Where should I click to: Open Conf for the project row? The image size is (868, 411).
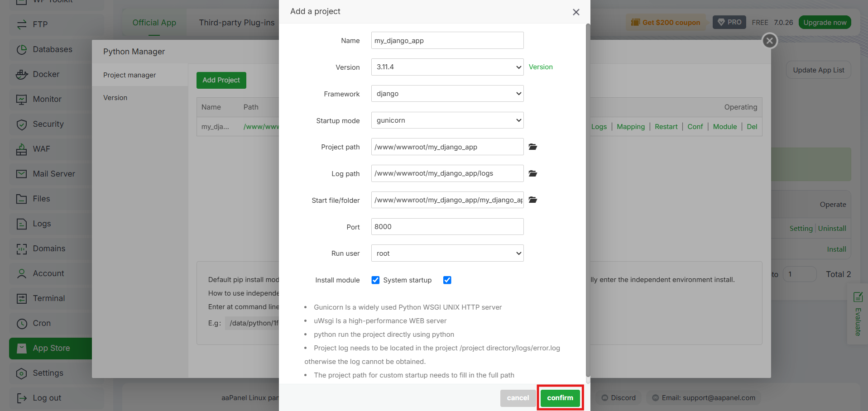695,127
